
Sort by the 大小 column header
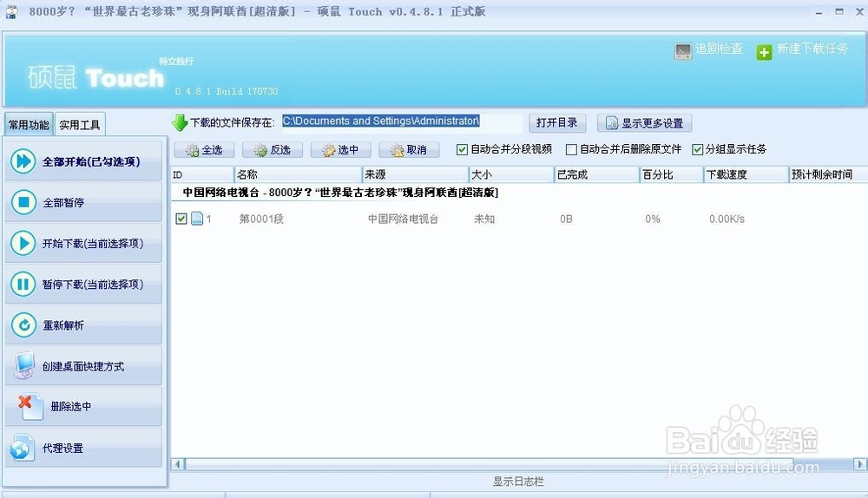coord(511,174)
